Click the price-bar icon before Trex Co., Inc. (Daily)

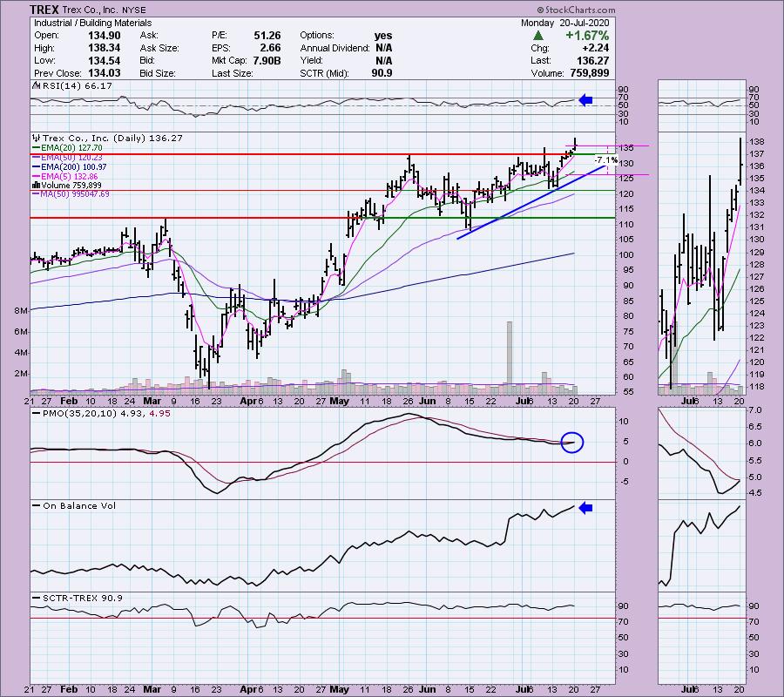[36, 138]
